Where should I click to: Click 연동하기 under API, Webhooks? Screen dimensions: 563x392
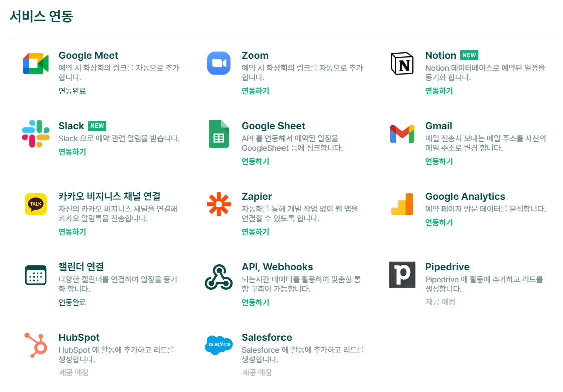pyautogui.click(x=255, y=302)
